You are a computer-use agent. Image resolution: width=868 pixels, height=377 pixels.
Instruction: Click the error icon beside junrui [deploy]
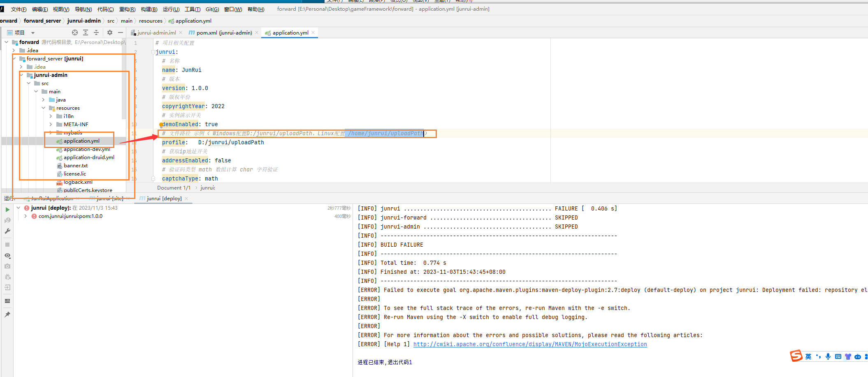(x=27, y=208)
